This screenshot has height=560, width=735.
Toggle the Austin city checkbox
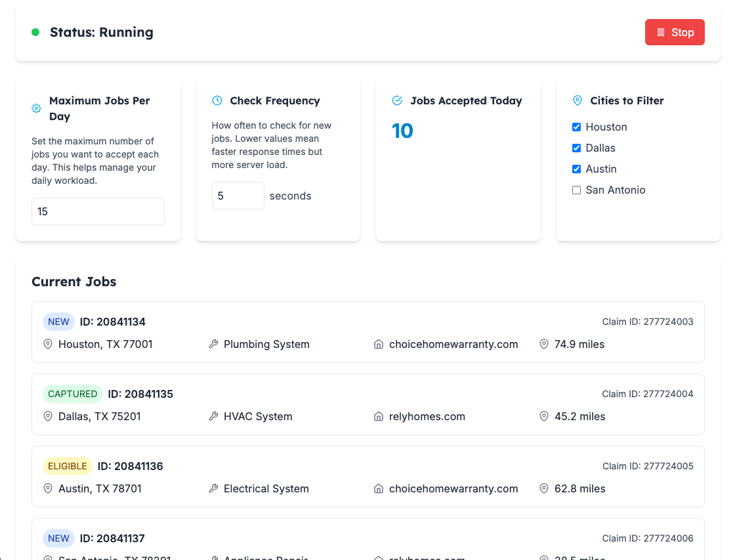[577, 169]
